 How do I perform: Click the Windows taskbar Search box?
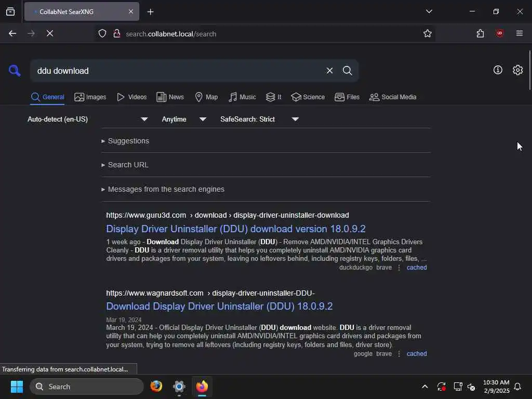[87, 387]
